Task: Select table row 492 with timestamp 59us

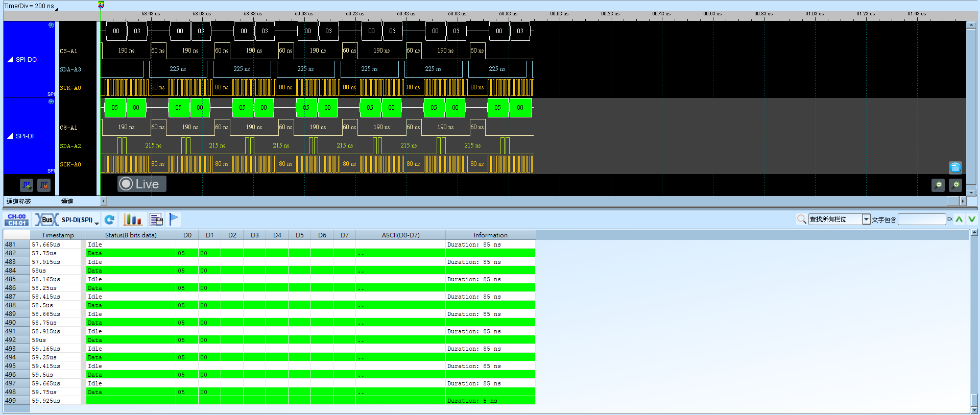Action: tap(270, 340)
